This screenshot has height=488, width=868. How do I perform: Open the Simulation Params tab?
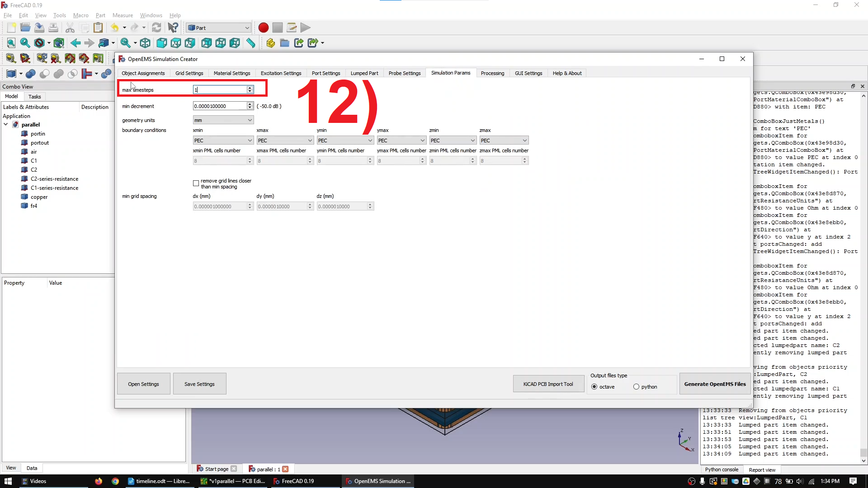pos(451,73)
